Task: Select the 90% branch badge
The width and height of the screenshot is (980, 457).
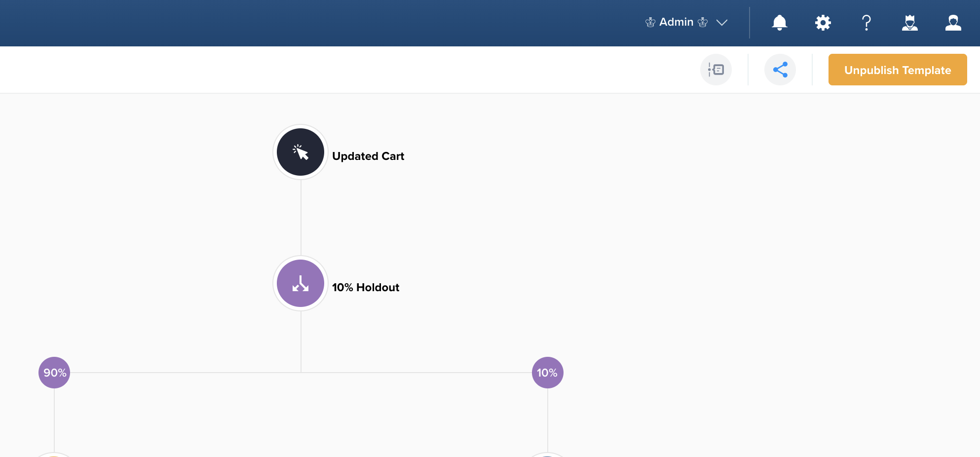Action: [x=54, y=373]
